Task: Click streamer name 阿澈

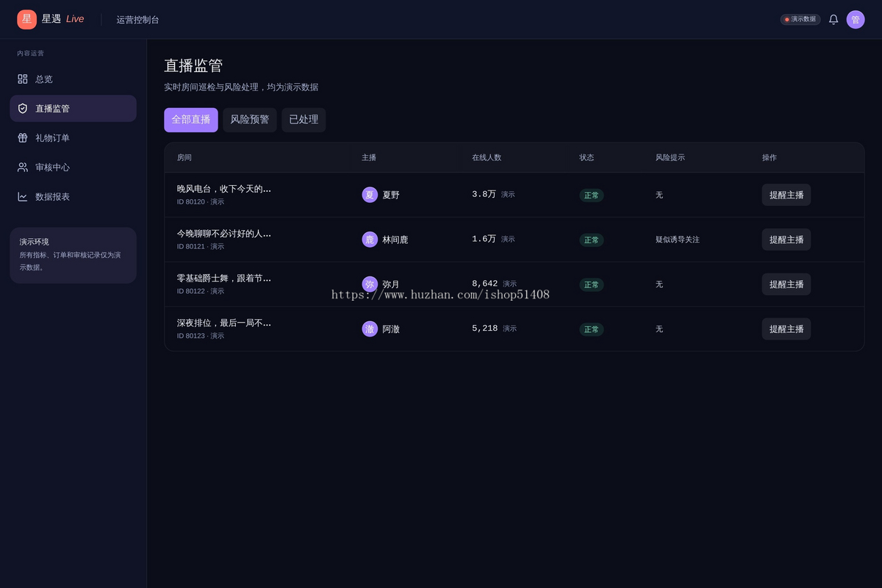Action: point(391,329)
